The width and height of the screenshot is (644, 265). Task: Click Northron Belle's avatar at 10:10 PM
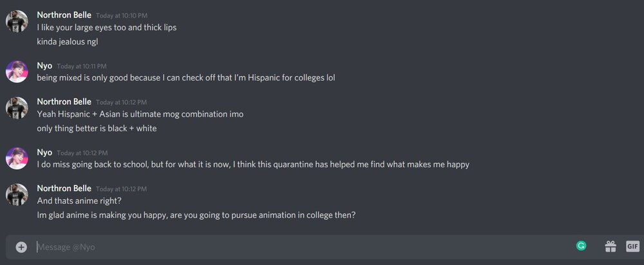pyautogui.click(x=17, y=21)
